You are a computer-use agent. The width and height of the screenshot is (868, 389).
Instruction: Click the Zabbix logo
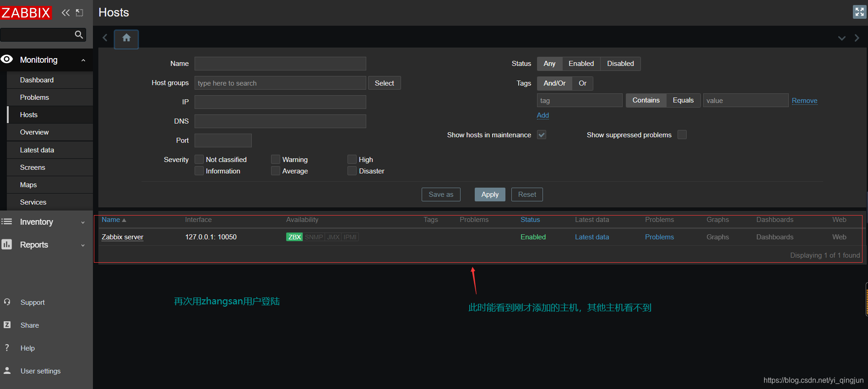[x=26, y=12]
